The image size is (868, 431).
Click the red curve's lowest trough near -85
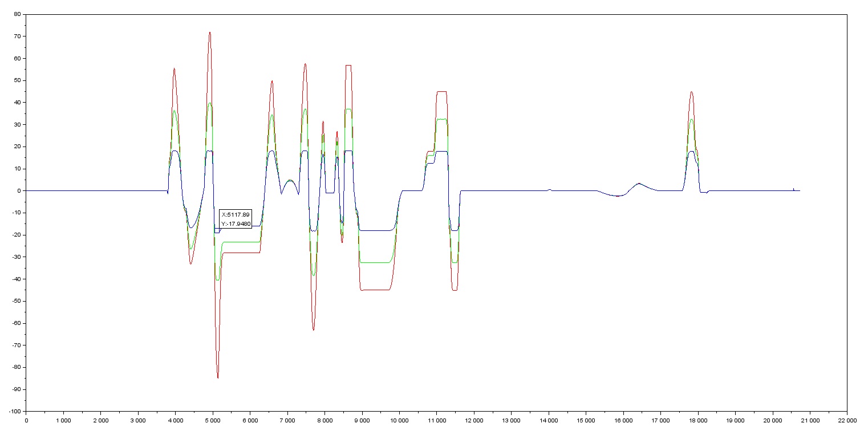tap(218, 377)
